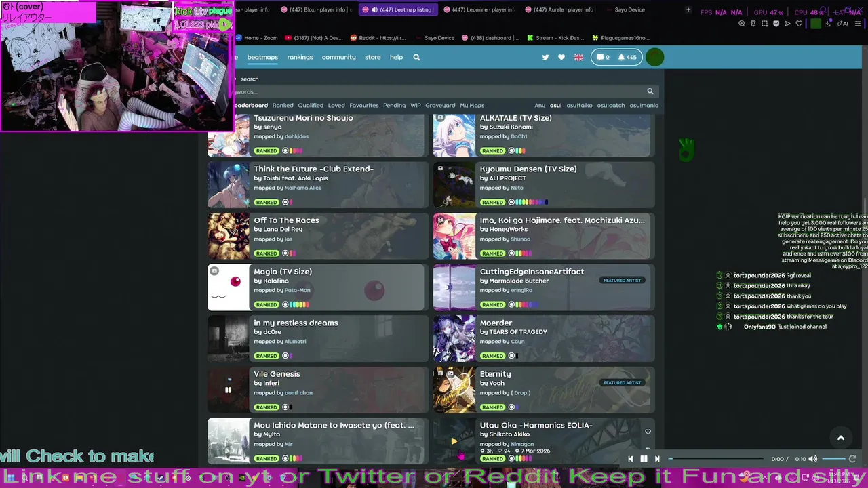The image size is (868, 488).
Task: Click the FEATURED ARTIST badge on Eternity
Action: click(x=622, y=383)
